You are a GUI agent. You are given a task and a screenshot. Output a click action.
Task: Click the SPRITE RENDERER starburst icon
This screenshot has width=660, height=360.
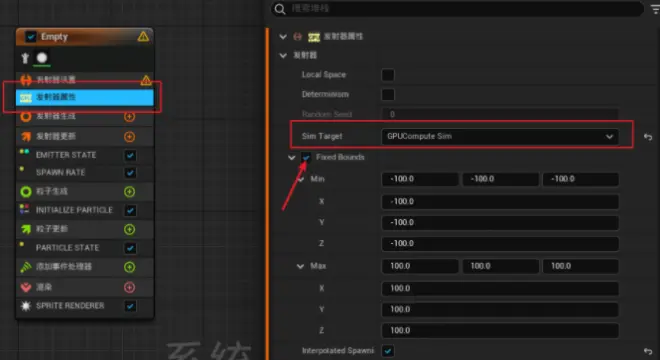click(26, 306)
